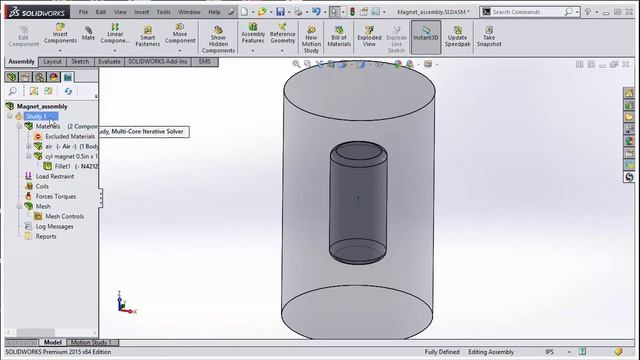
Task: Click Update Speedpak
Action: [457, 36]
